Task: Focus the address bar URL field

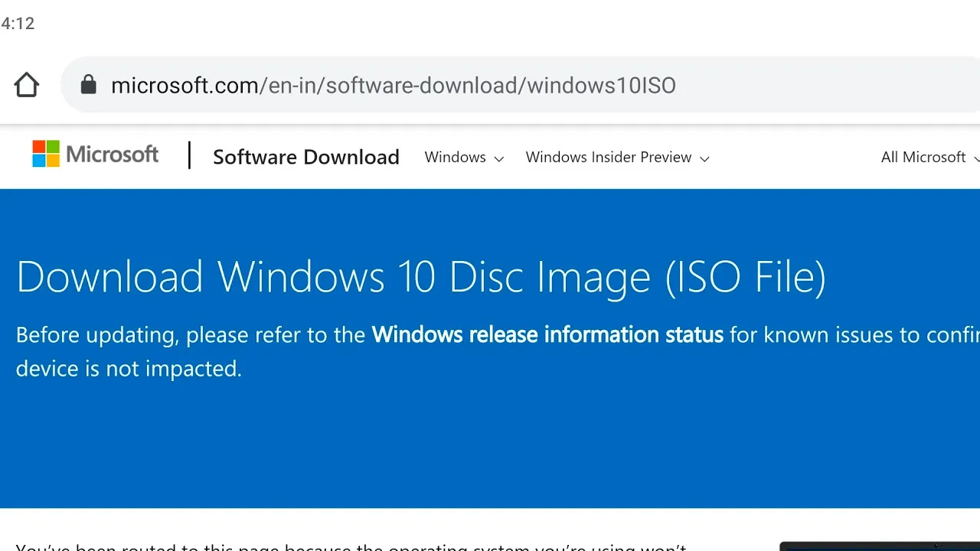Action: click(x=521, y=85)
